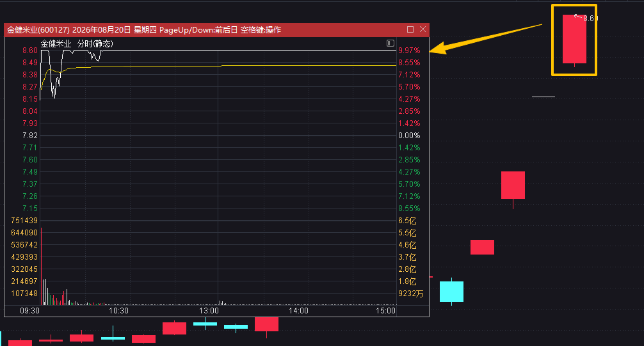This screenshot has height=346, width=644.
Task: Select the cyan candlestick left of red candles
Action: (x=451, y=292)
